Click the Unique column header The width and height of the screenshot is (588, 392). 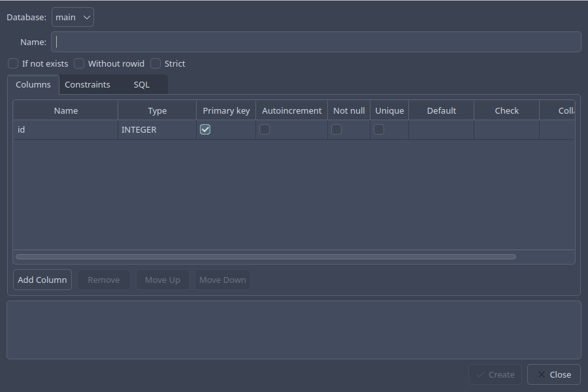click(x=389, y=110)
